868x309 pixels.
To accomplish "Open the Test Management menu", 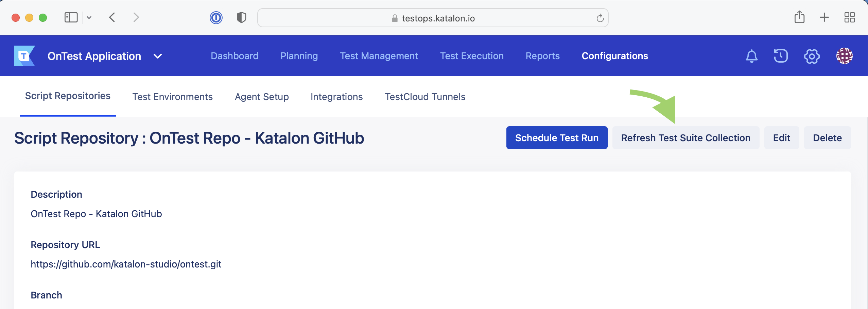I will pos(379,56).
